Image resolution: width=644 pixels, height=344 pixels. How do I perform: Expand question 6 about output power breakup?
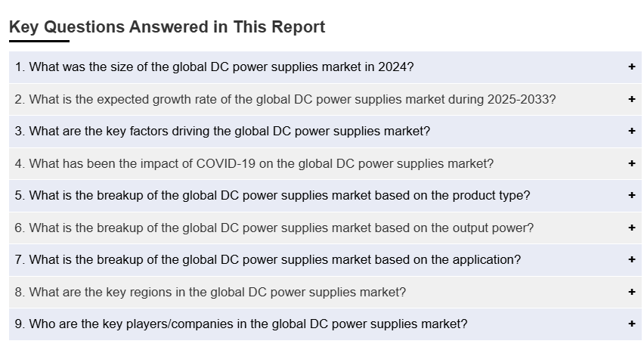pyautogui.click(x=274, y=228)
